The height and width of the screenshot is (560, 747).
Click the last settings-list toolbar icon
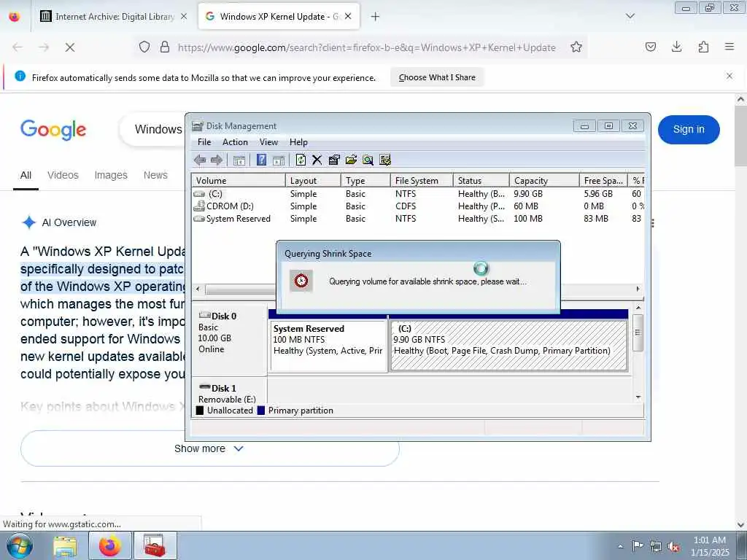(x=385, y=160)
